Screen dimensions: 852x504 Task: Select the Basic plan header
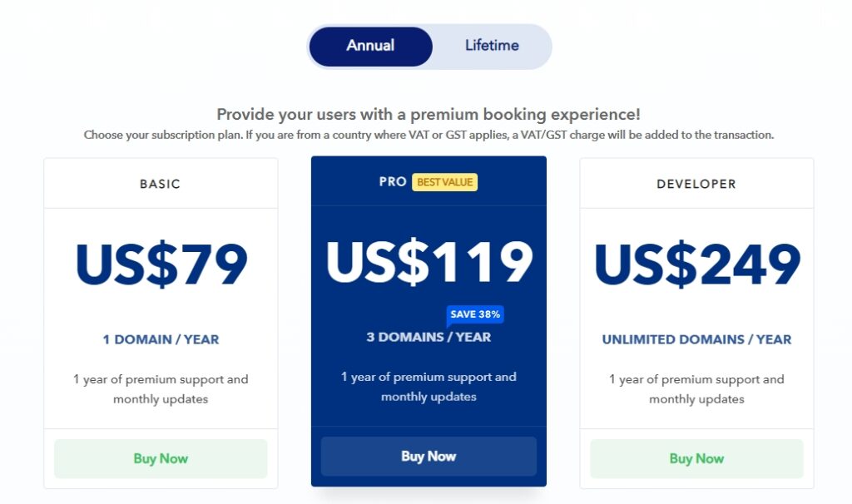tap(161, 184)
